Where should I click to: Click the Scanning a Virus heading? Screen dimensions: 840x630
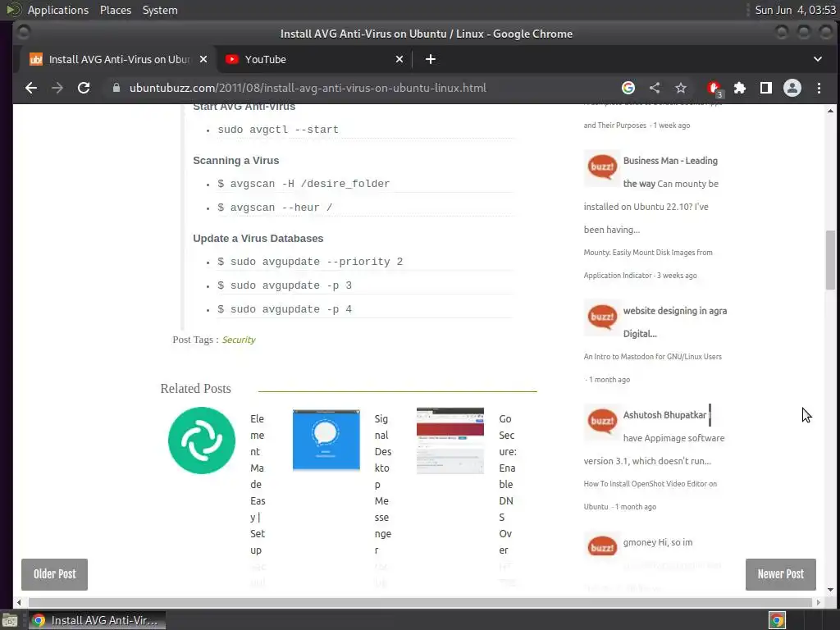pyautogui.click(x=235, y=161)
